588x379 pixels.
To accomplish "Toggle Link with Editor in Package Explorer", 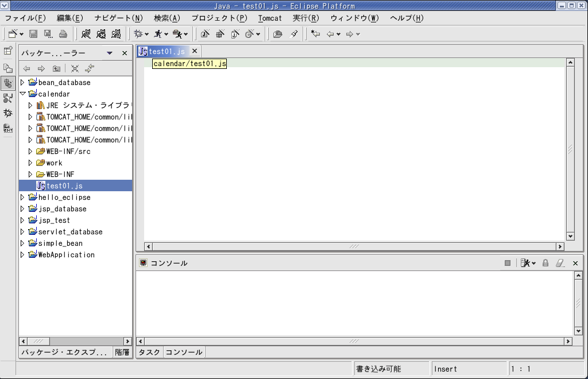I will (90, 68).
